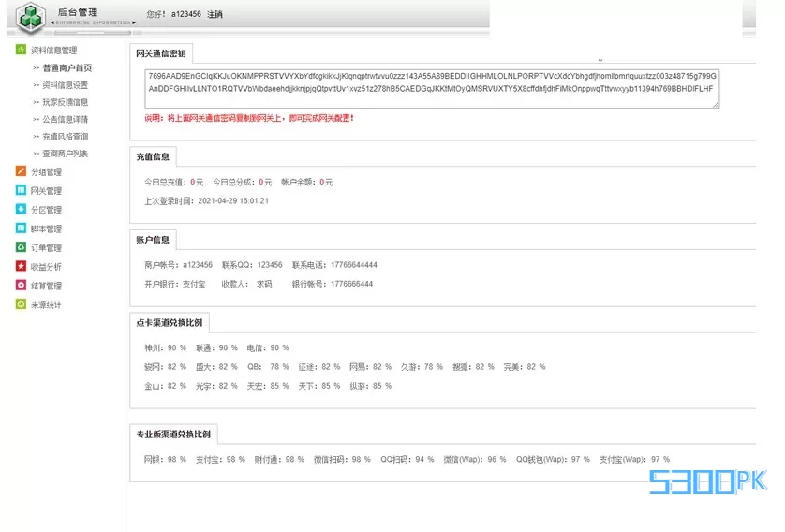This screenshot has height=532, width=785.
Task: Click the blue download-arrow icon for 分区管理
Action: point(21,209)
